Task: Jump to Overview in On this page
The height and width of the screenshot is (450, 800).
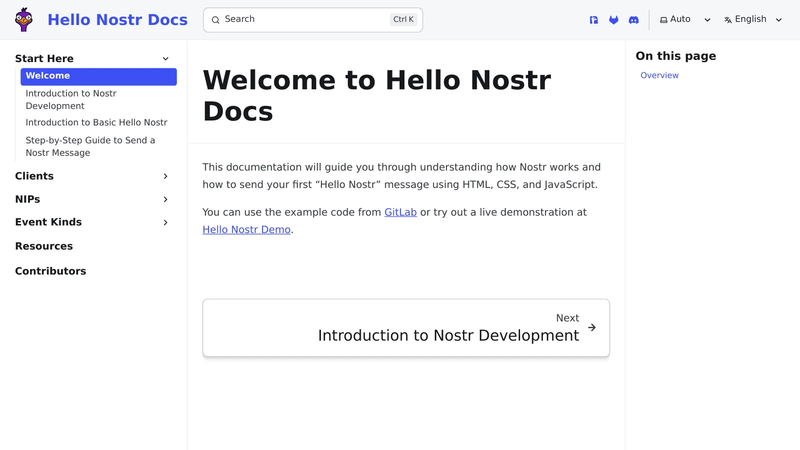Action: 659,75
